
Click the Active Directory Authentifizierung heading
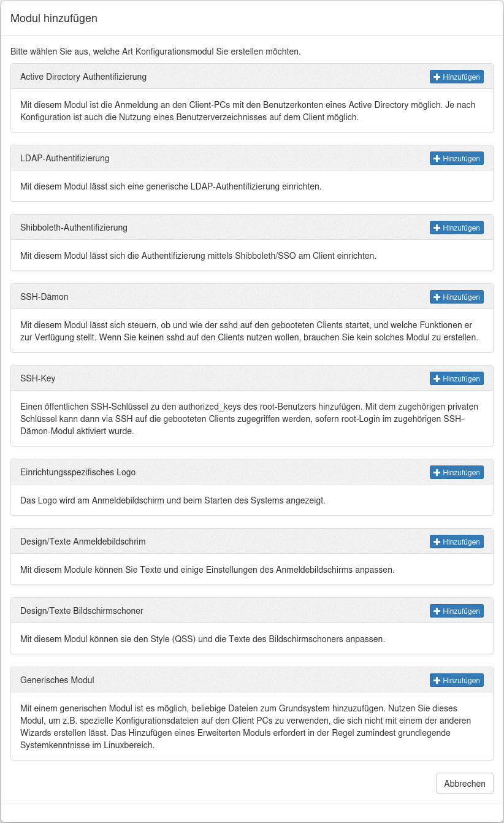click(x=83, y=77)
